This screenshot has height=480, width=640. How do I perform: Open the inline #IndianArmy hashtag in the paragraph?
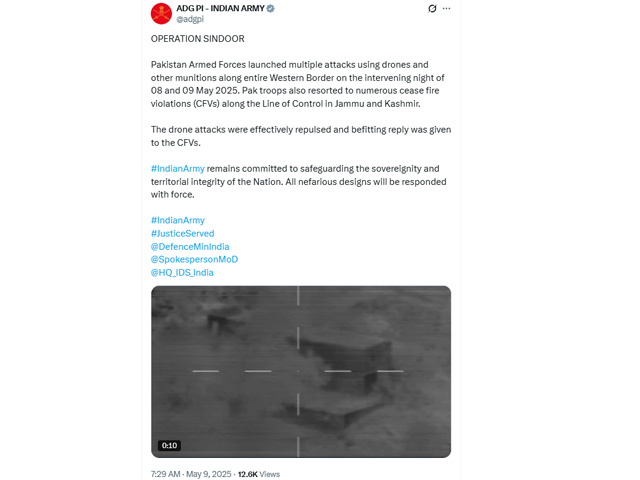tap(178, 169)
